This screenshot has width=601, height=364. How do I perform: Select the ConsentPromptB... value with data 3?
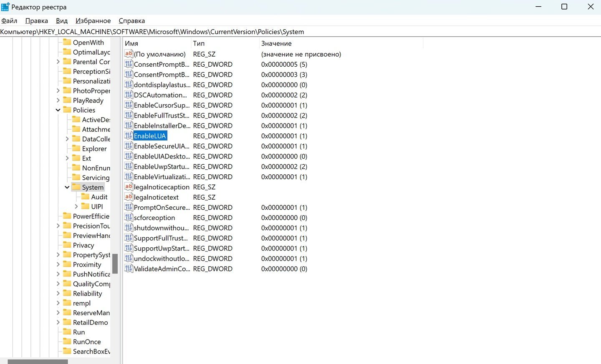coord(161,75)
